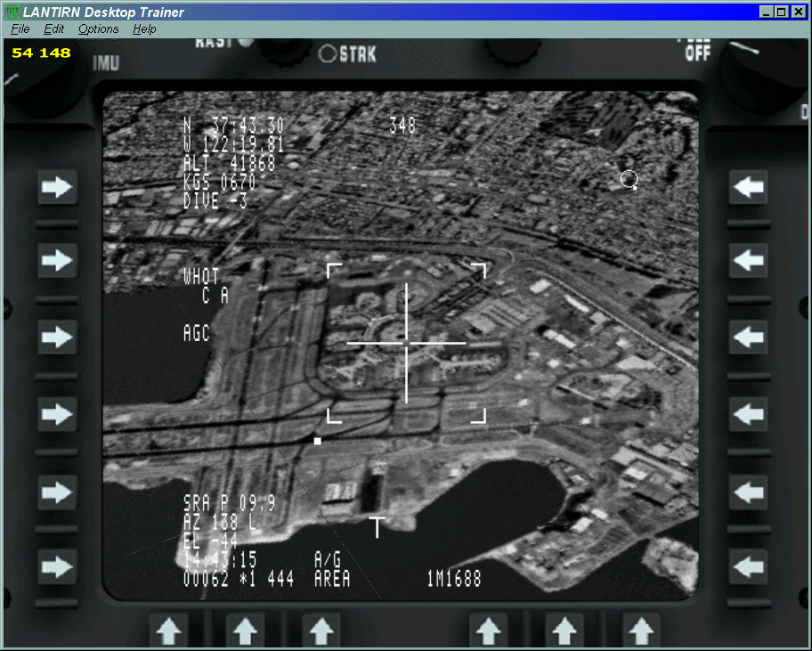Select the second arrow from top on right bezel

(748, 260)
